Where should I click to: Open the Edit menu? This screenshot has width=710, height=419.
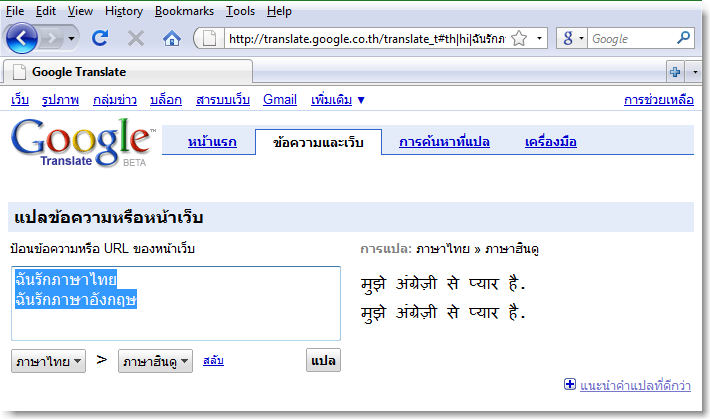tap(46, 11)
